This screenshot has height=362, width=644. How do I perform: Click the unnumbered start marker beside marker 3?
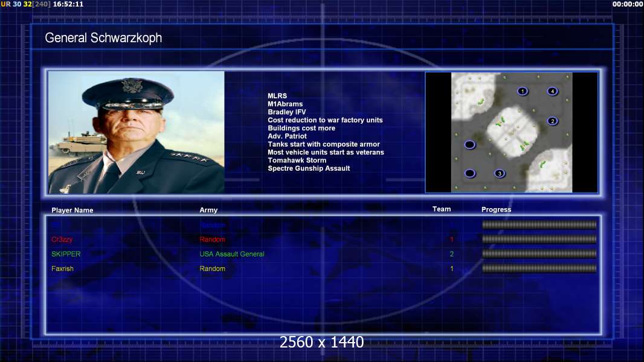(x=470, y=173)
